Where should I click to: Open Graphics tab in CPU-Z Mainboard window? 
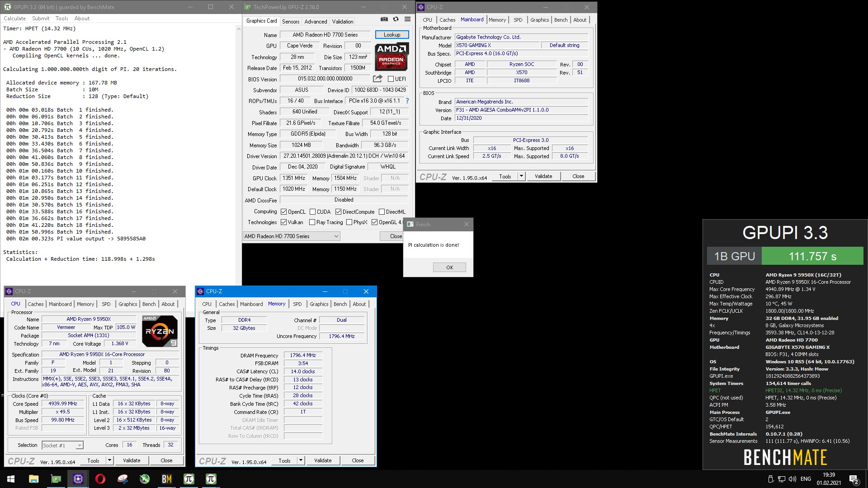(x=540, y=20)
